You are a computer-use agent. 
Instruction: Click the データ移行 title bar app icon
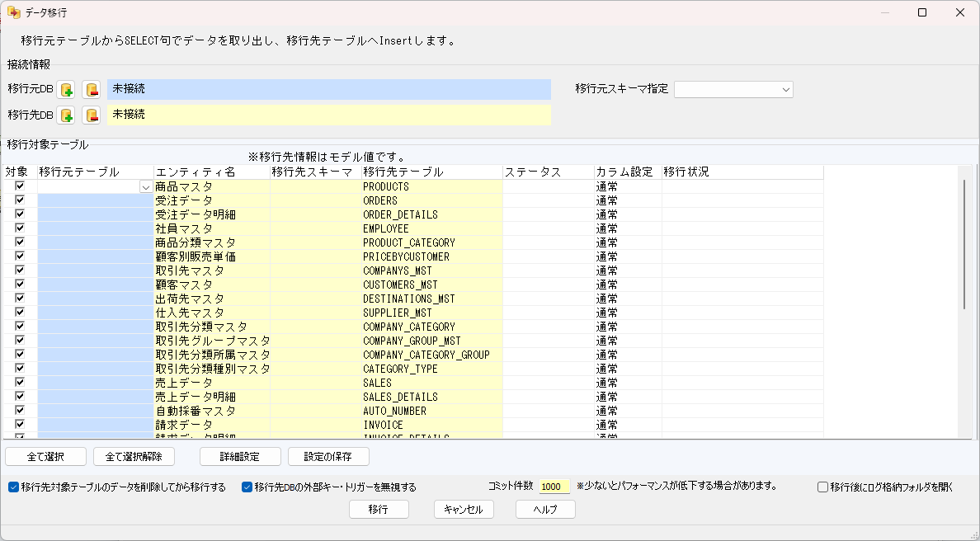coord(14,12)
